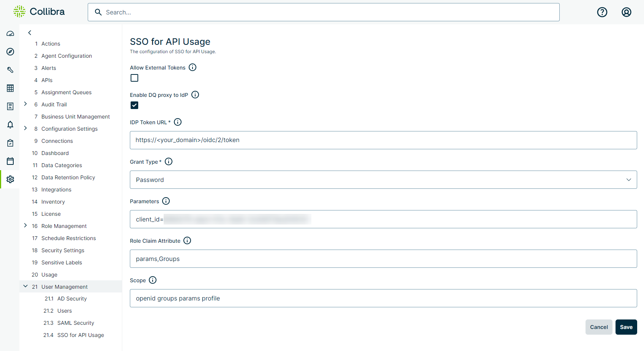Open the wrench tools icon in sidebar

10,70
